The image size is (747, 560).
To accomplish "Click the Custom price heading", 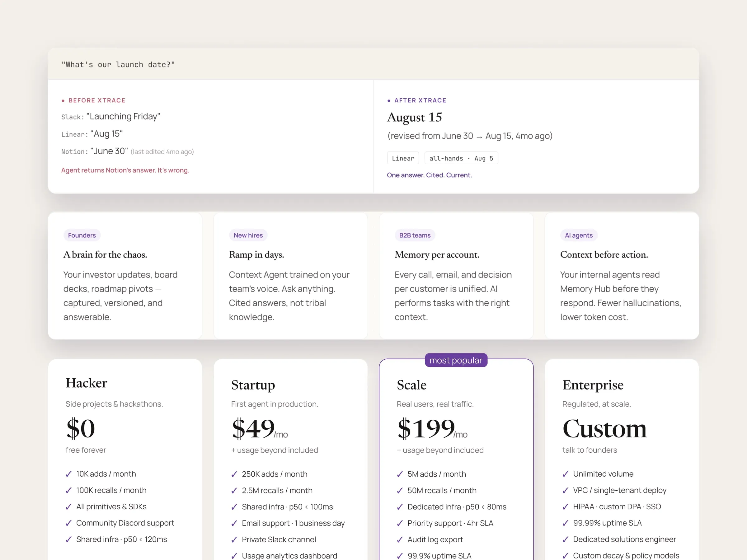I will [x=604, y=429].
